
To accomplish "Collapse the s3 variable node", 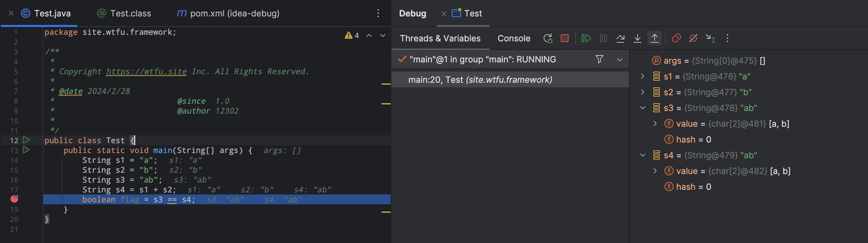I will click(642, 108).
